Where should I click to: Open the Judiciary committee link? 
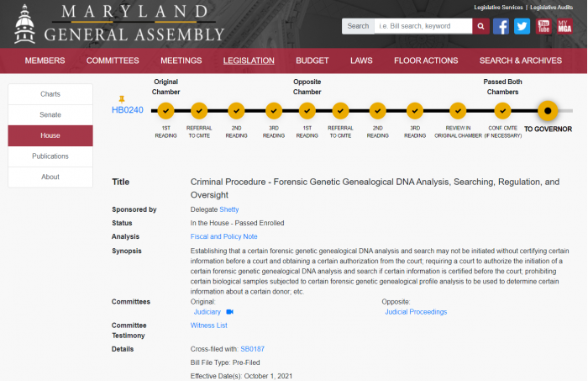[207, 312]
